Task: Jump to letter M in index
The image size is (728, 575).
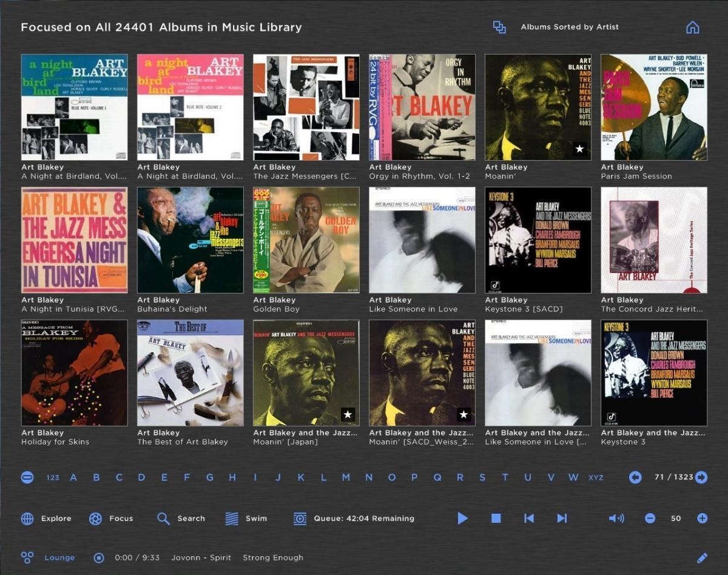Action: [346, 477]
